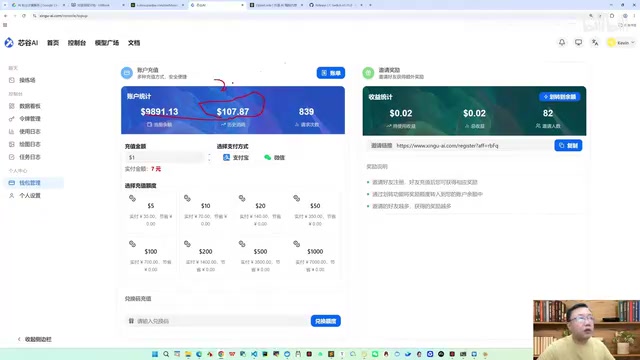The width and height of the screenshot is (640, 360).
Task: Choose 支付宝 as payment method
Action: pyautogui.click(x=236, y=157)
